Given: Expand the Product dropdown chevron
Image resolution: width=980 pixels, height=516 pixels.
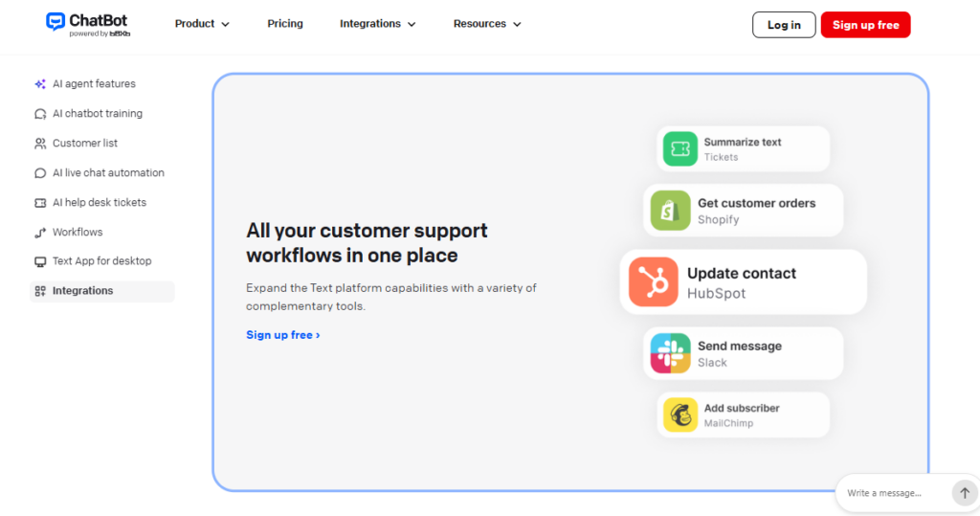Looking at the screenshot, I should [x=226, y=24].
